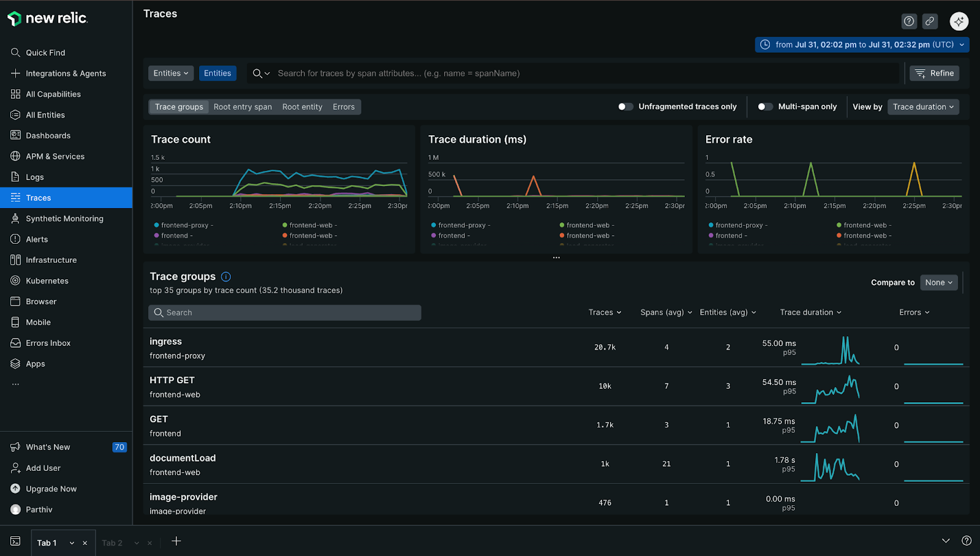This screenshot has height=556, width=980.
Task: Open the time range picker dropdown
Action: pyautogui.click(x=862, y=45)
